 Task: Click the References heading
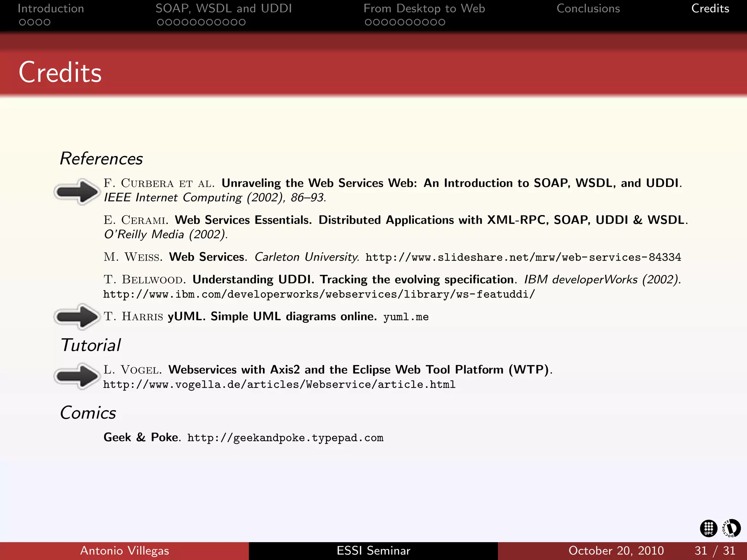click(101, 159)
